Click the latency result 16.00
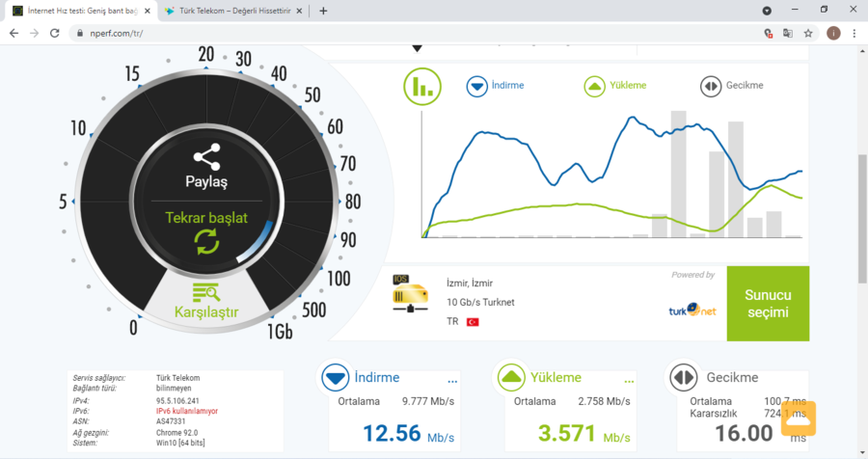 744,433
